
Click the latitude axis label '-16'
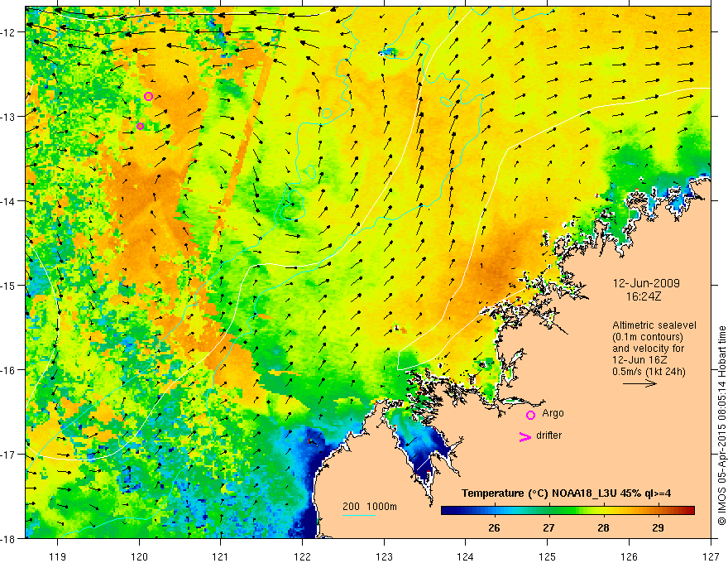click(9, 370)
